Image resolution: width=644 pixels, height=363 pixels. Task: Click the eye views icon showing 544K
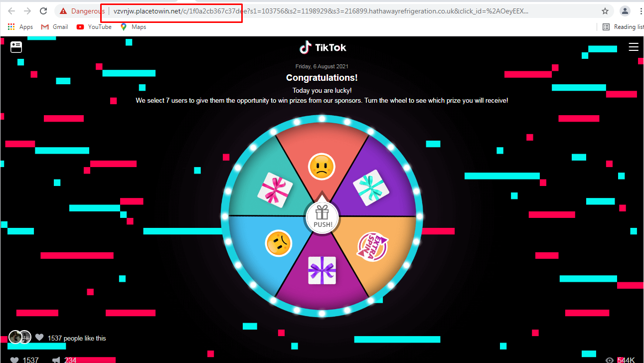pos(610,360)
